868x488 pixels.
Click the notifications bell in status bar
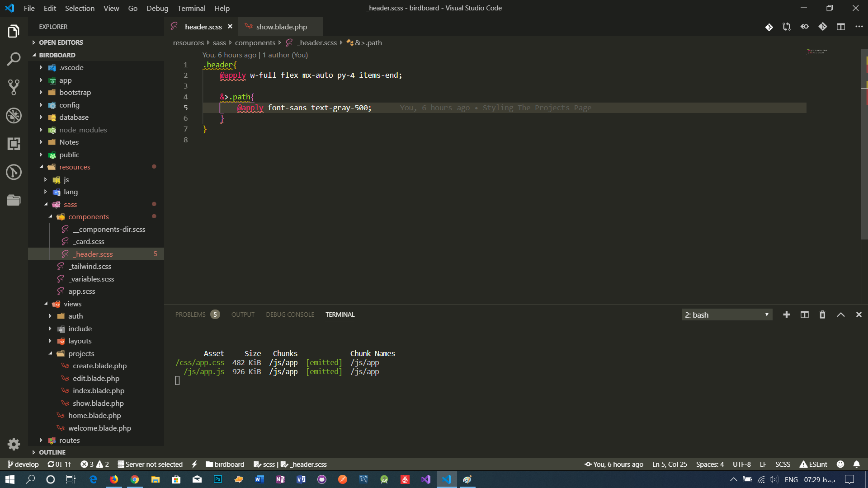tap(857, 464)
